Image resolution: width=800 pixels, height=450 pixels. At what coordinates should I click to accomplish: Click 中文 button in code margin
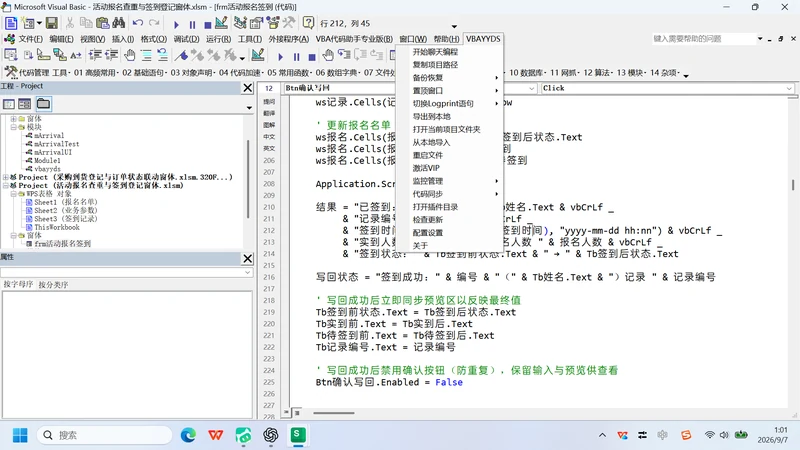269,137
